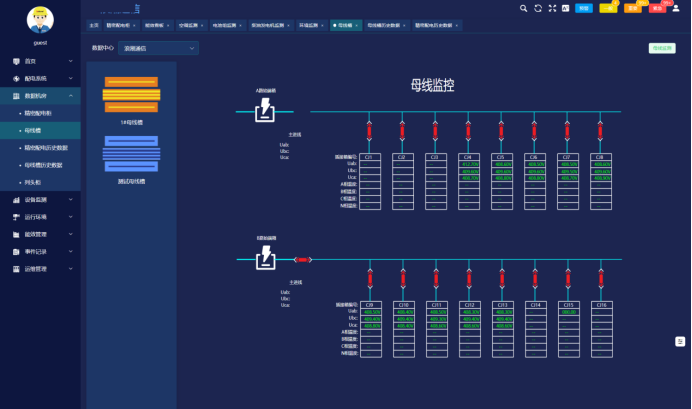Switch to the 母线槽历史数据 tab
Image resolution: width=692 pixels, height=409 pixels.
pos(384,25)
